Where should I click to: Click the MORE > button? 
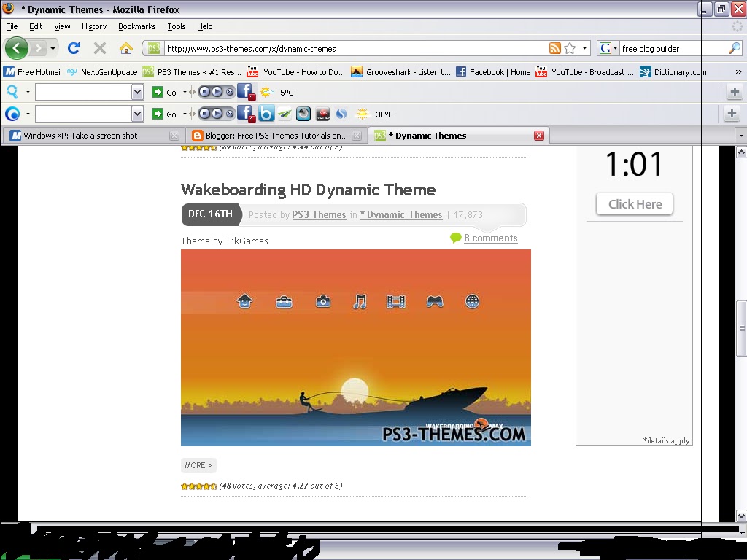pyautogui.click(x=198, y=465)
